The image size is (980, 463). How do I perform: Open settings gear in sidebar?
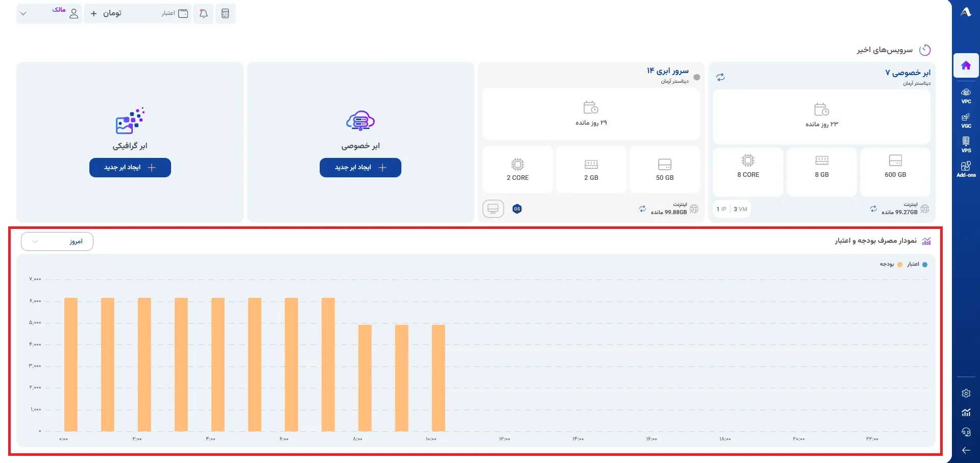966,393
